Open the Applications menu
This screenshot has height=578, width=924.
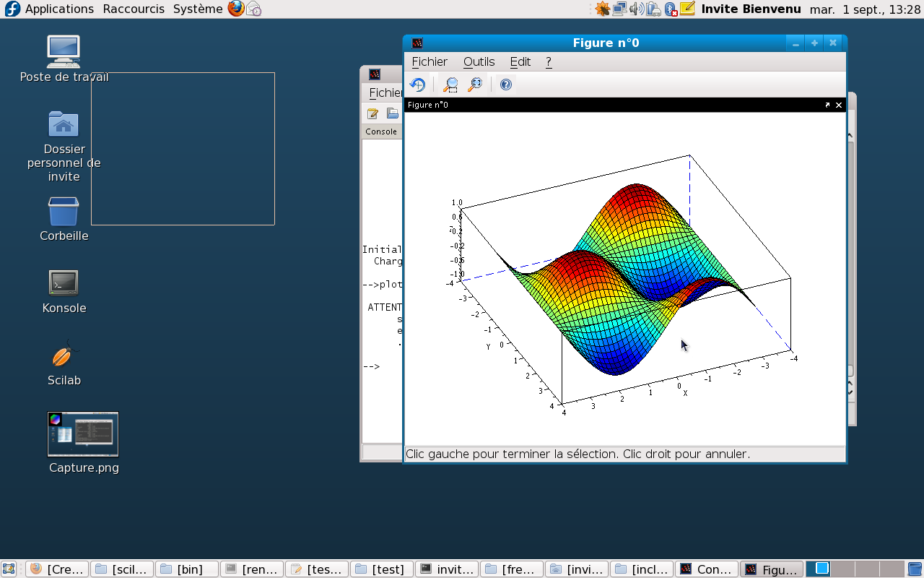click(58, 9)
